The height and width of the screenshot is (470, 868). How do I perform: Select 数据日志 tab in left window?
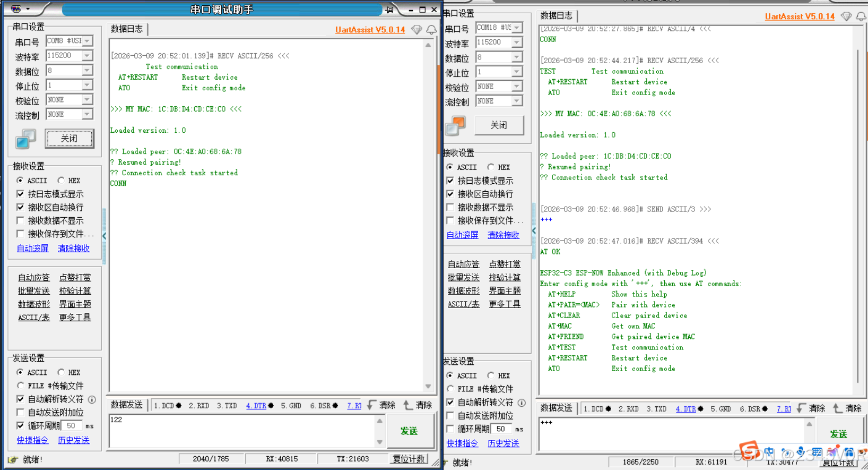point(127,29)
